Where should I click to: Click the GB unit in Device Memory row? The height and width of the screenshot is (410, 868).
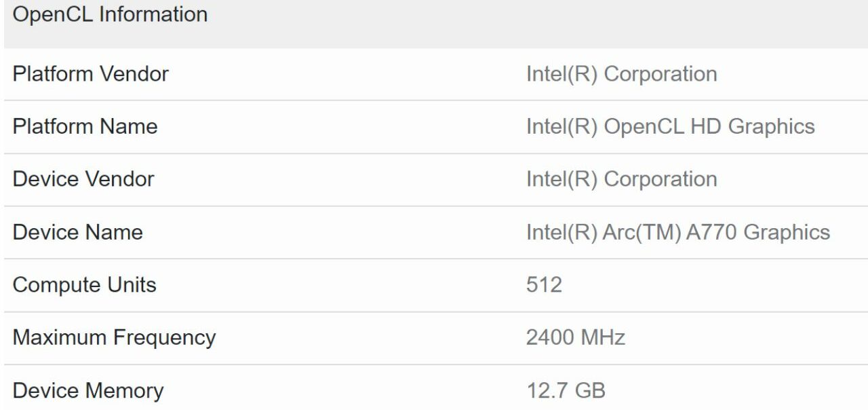click(590, 391)
